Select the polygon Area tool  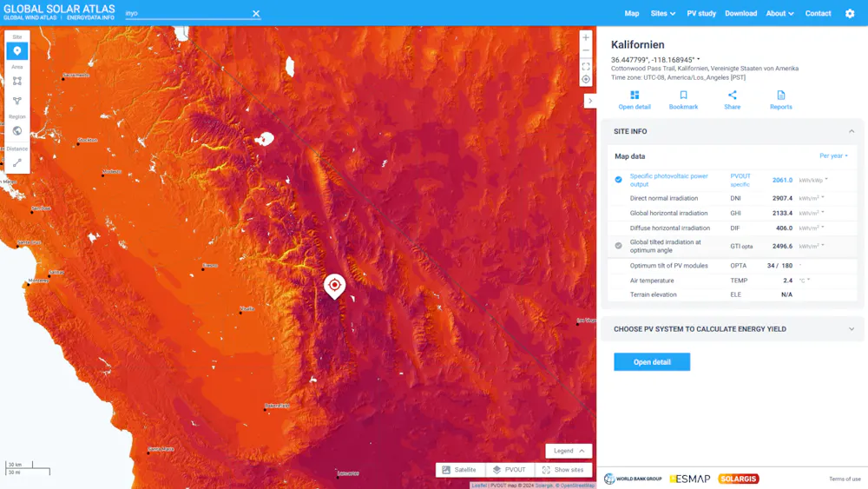(x=17, y=101)
